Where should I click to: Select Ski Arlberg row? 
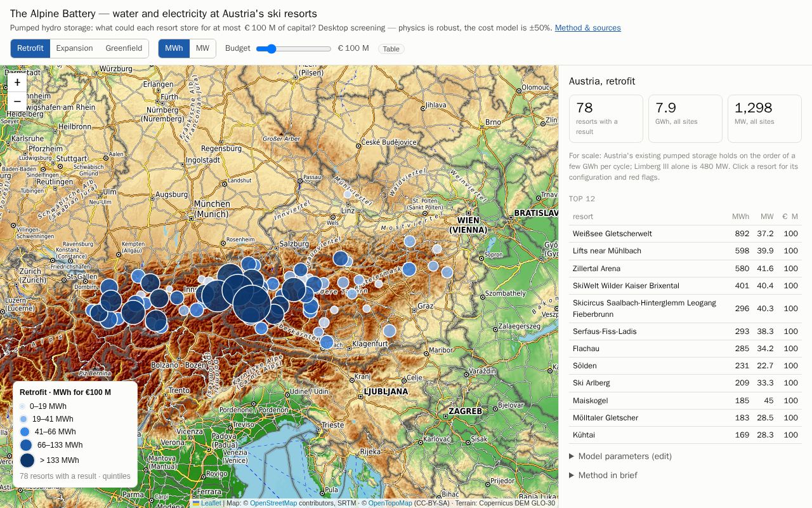(x=685, y=383)
